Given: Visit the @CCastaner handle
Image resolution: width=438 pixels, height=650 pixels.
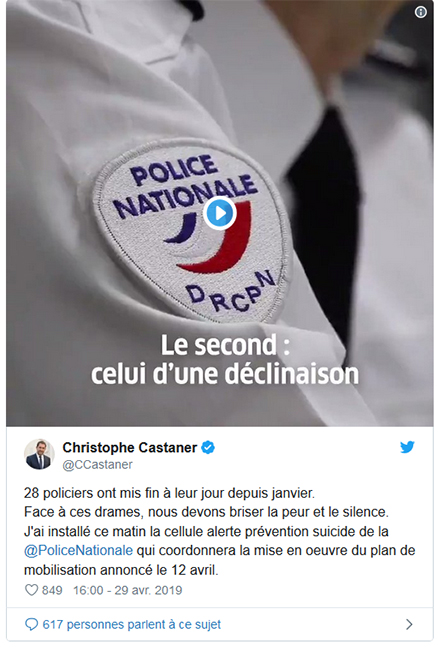Looking at the screenshot, I should (x=97, y=465).
